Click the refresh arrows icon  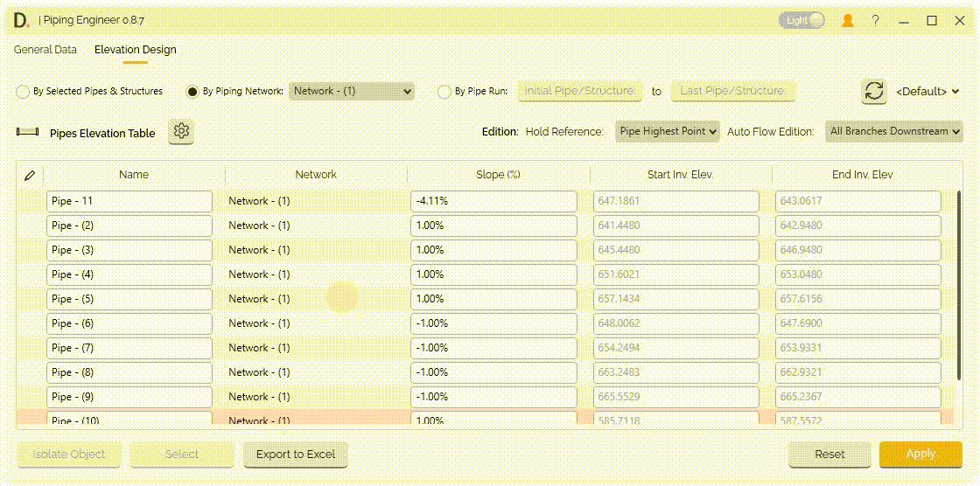coord(873,91)
